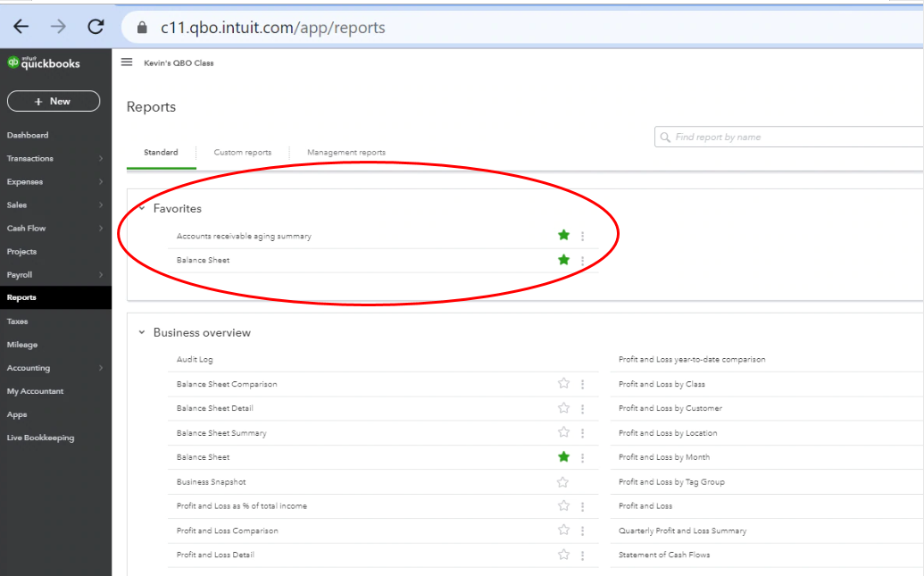Open Profit and Loss by Location report
The height and width of the screenshot is (576, 924).
(x=668, y=433)
